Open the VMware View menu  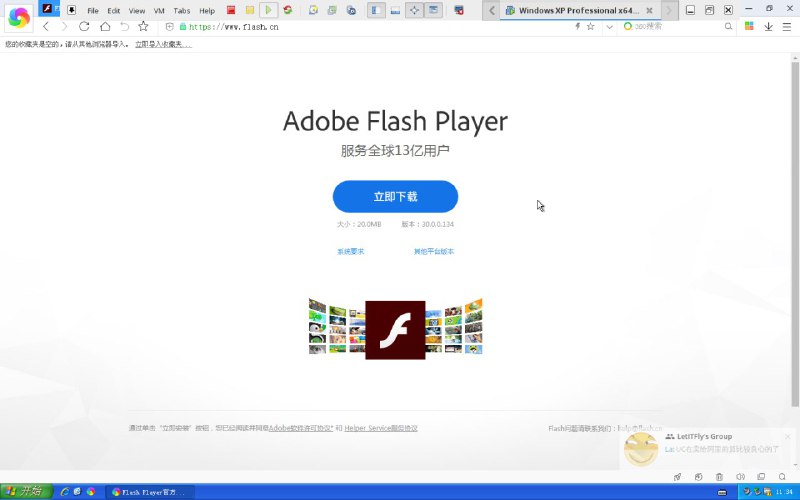coord(137,10)
